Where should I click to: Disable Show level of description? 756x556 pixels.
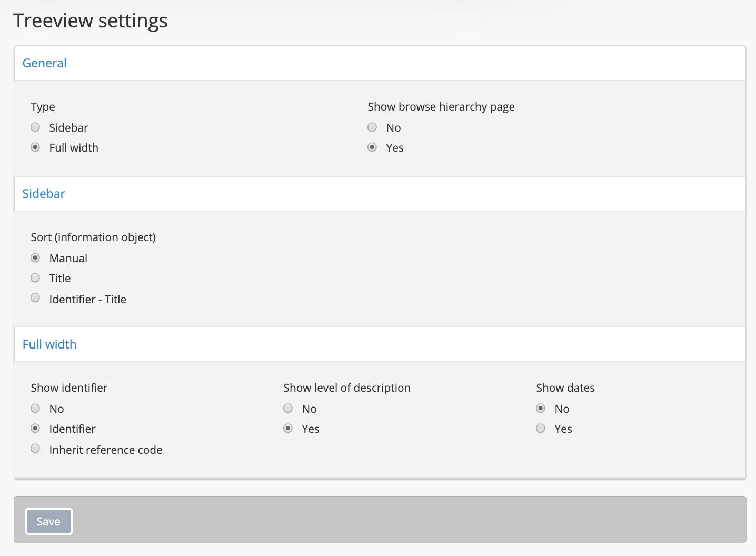[x=288, y=409]
